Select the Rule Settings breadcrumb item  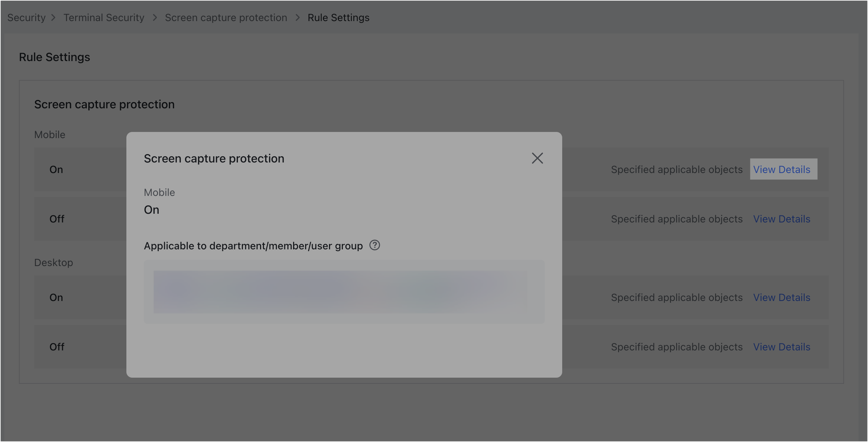[x=338, y=17]
